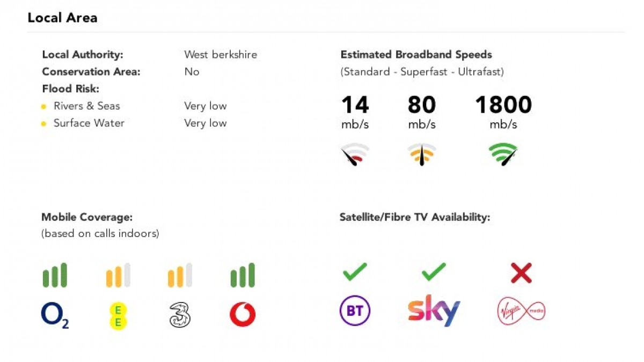The image size is (644, 362).
Task: Click the red standard speed gauge icon
Action: [x=355, y=154]
